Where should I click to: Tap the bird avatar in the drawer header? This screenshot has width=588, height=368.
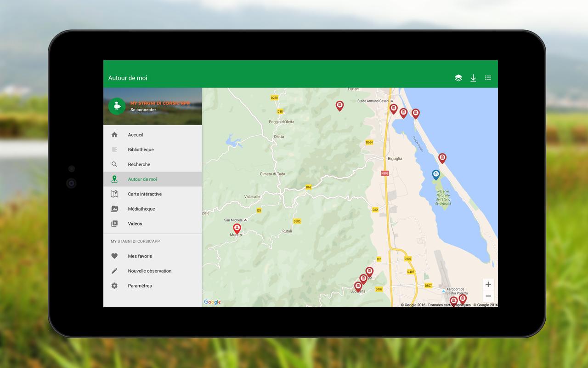coord(117,106)
